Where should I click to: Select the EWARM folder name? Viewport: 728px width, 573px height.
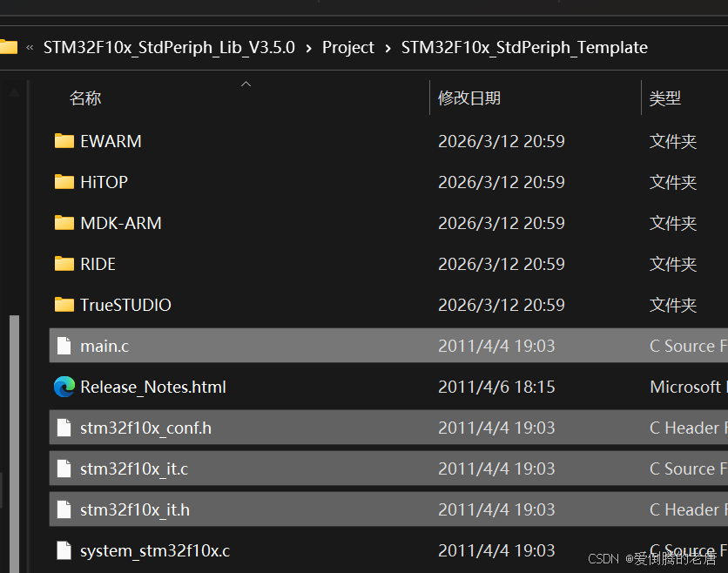click(x=111, y=141)
